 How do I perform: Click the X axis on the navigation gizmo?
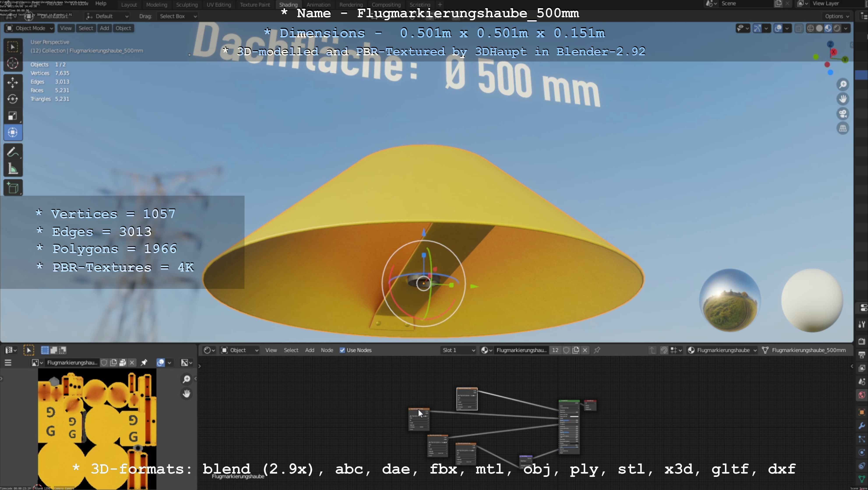tap(834, 52)
